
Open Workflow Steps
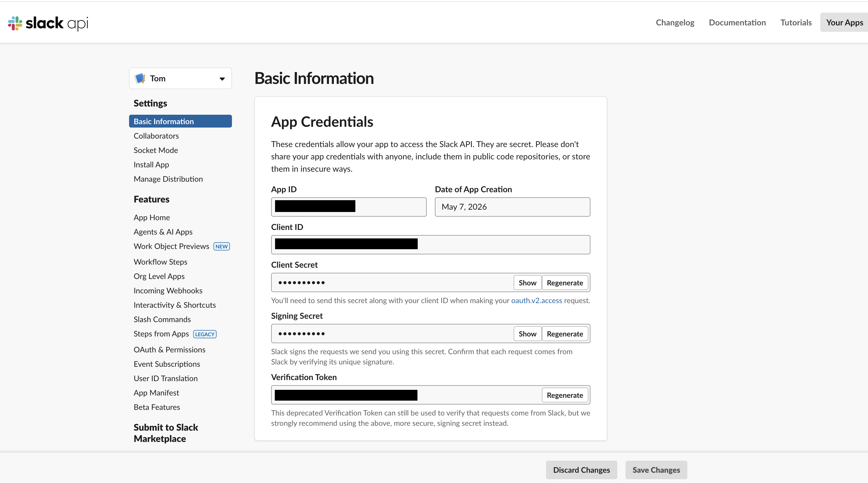tap(160, 262)
